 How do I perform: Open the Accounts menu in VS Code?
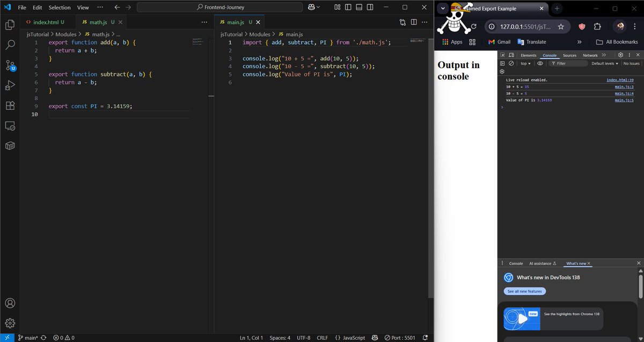(10, 303)
